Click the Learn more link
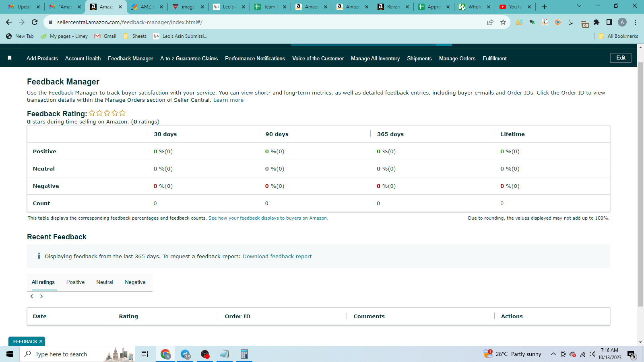Image resolution: width=644 pixels, height=362 pixels. 228,100
